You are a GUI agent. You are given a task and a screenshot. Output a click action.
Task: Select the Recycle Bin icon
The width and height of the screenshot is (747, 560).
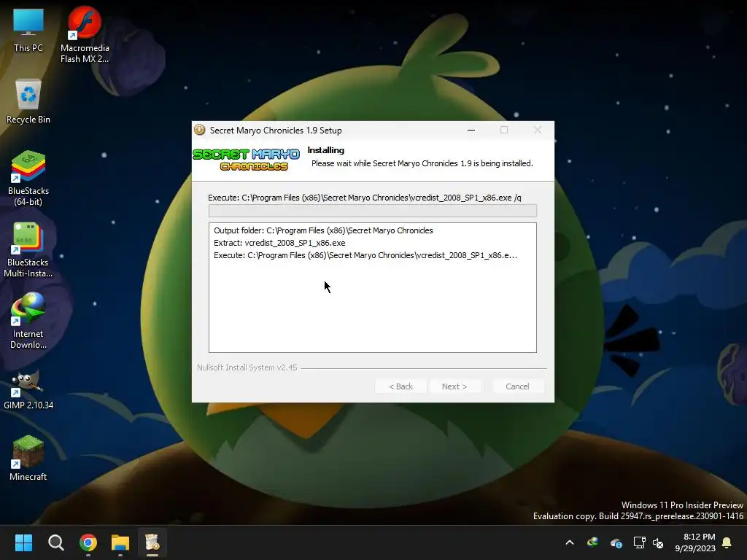[28, 101]
